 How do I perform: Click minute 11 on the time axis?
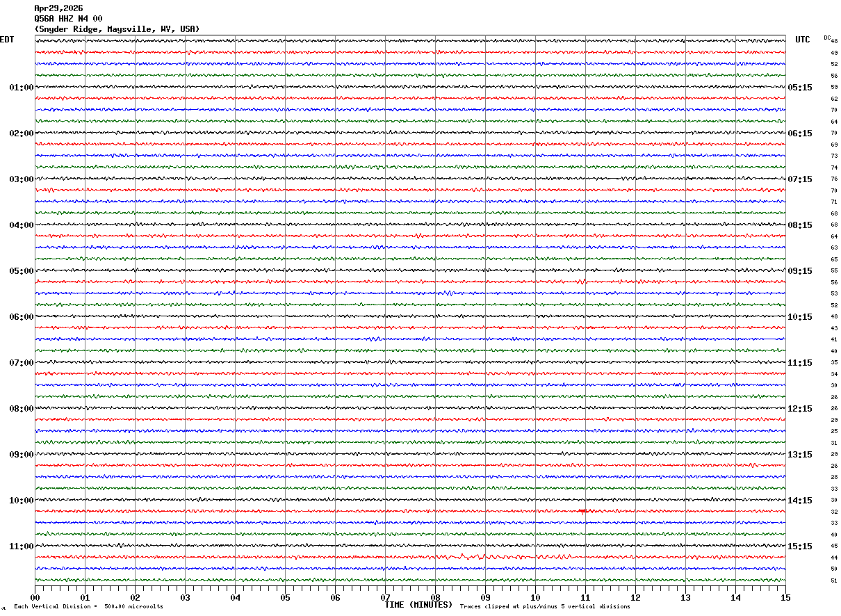(x=585, y=597)
